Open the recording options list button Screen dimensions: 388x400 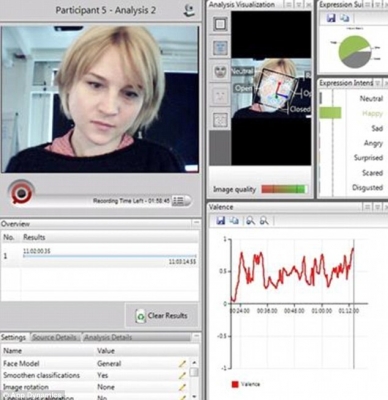tap(179, 201)
